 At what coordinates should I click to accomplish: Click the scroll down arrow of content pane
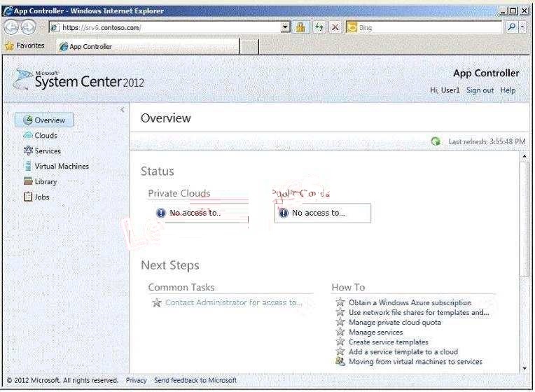[x=524, y=368]
